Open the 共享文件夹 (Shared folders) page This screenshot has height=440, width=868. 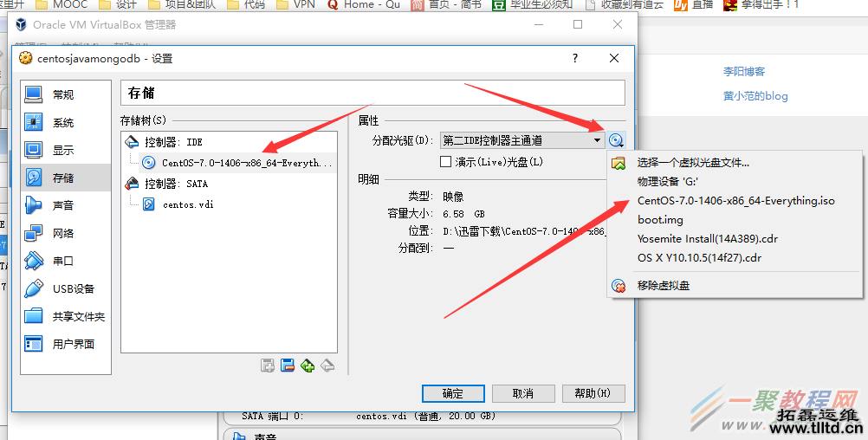coord(65,316)
